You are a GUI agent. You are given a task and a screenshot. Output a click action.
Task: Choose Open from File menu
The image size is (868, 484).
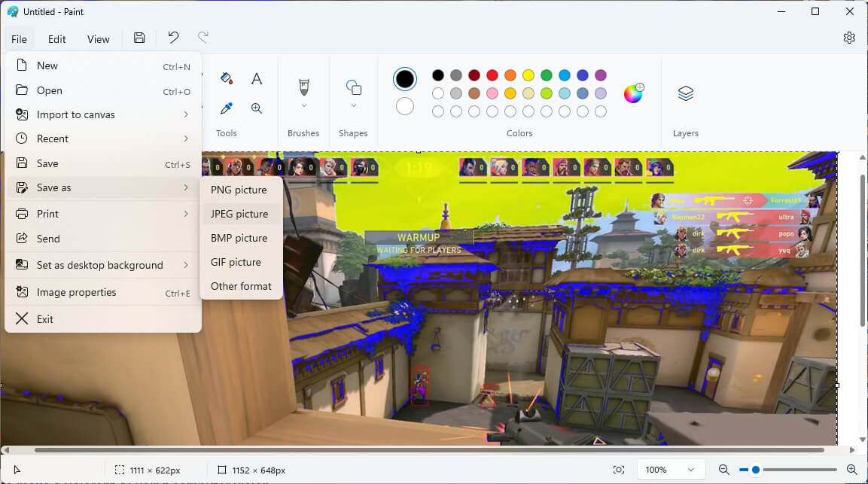[x=103, y=90]
